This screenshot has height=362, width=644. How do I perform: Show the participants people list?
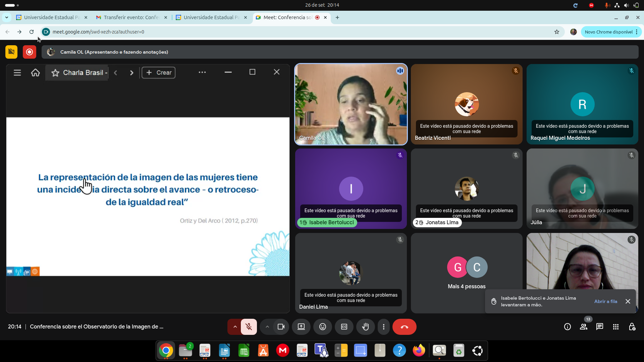pos(583,327)
